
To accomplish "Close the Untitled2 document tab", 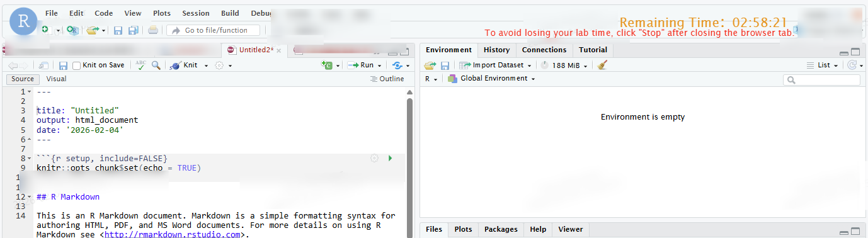I will tap(279, 50).
